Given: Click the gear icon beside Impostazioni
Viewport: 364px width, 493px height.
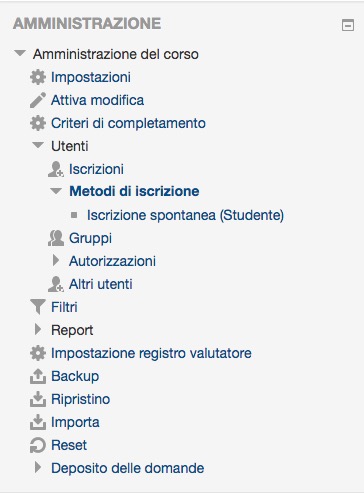Looking at the screenshot, I should [38, 77].
